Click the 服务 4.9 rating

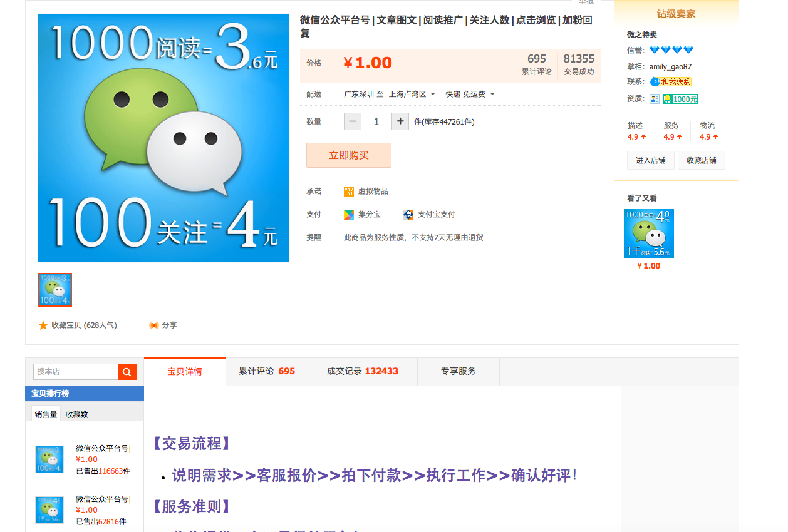coord(673,131)
